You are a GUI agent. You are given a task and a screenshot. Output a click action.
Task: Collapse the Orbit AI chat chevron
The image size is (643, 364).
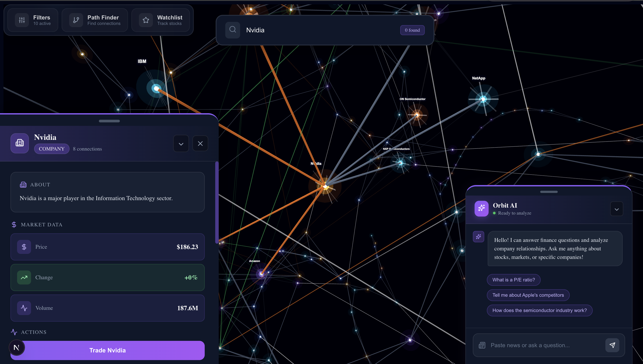tap(616, 209)
